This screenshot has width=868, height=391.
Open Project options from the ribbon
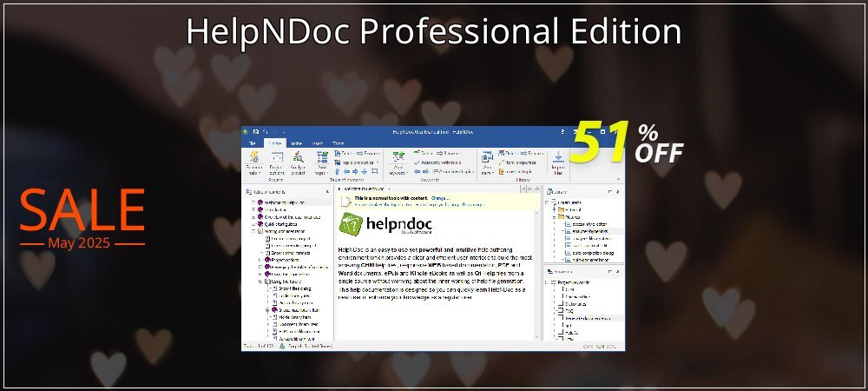coord(276,163)
